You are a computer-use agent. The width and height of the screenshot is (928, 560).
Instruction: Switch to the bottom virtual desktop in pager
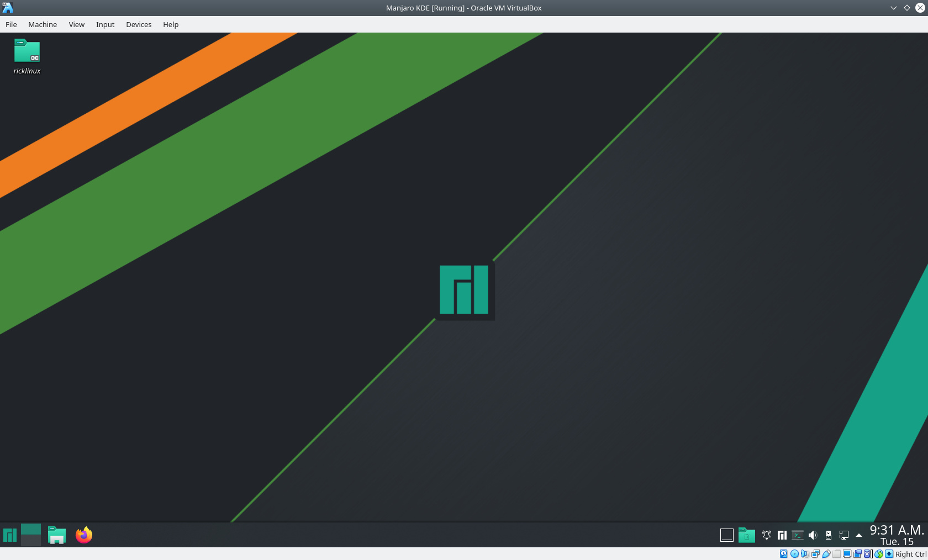pyautogui.click(x=31, y=541)
